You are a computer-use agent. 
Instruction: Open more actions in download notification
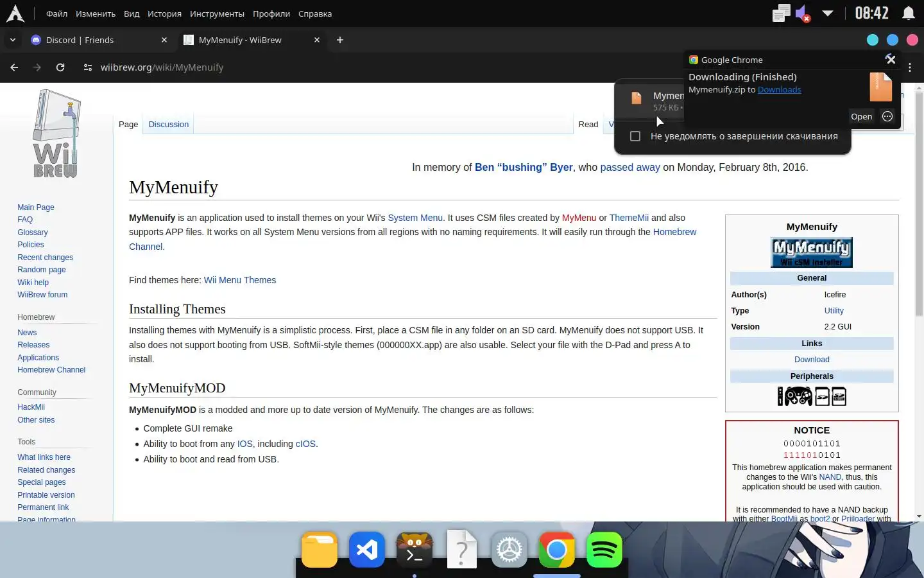point(887,116)
